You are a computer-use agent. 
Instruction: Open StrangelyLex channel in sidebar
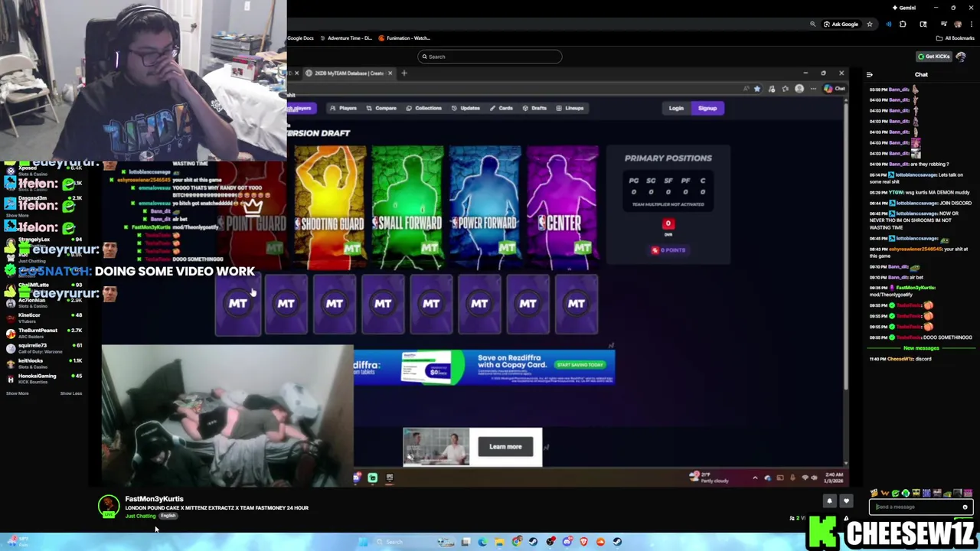44,242
